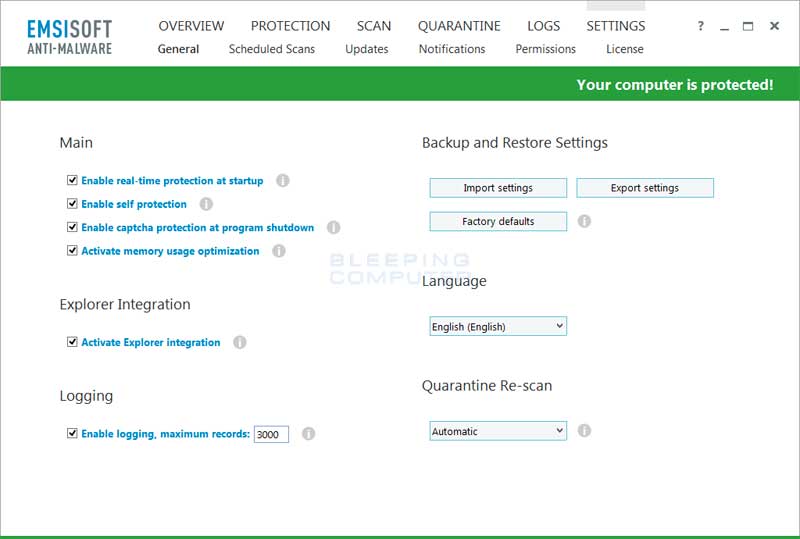800x539 pixels.
Task: Click the question mark help icon
Action: [x=701, y=26]
